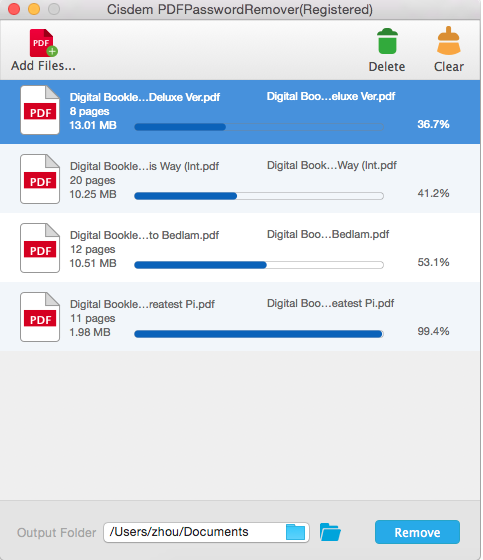Click the 10.51 MB size text
Image resolution: width=483 pixels, height=560 pixels.
[93, 263]
